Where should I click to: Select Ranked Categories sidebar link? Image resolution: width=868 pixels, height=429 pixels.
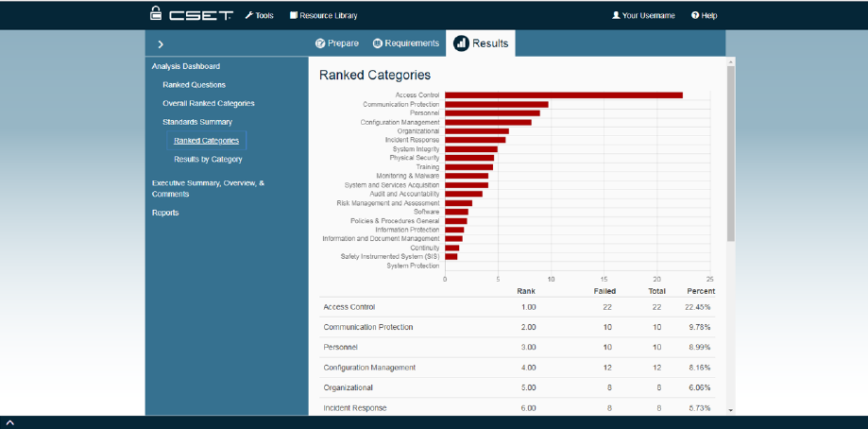(x=207, y=141)
